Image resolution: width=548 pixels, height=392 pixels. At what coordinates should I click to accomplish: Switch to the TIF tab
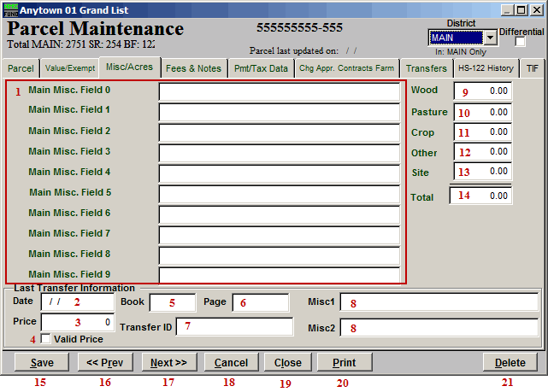(533, 68)
